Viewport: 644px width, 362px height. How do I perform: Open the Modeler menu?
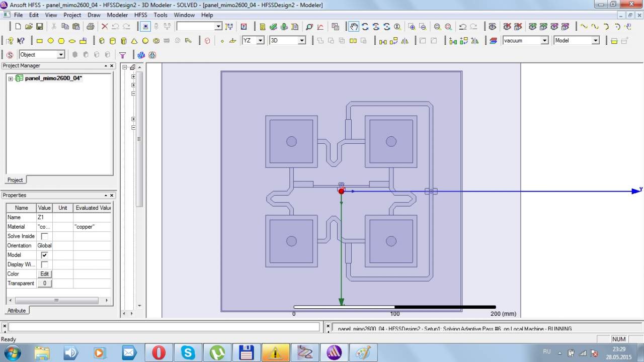click(x=117, y=15)
